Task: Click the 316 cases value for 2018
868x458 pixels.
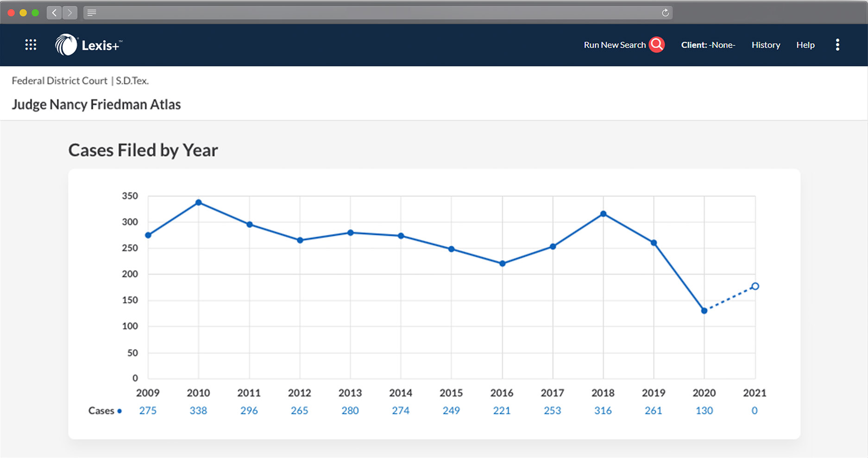Action: [x=603, y=411]
